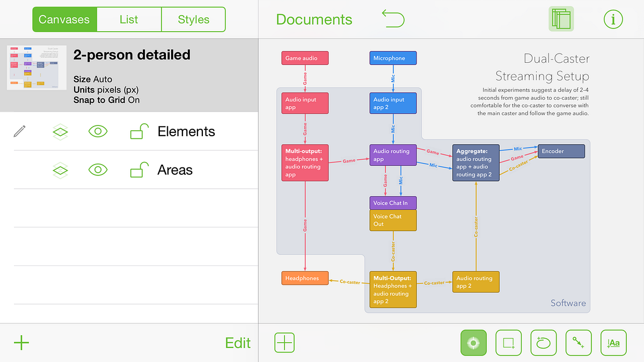Lock the Elements layer
The image size is (644, 362).
click(138, 131)
